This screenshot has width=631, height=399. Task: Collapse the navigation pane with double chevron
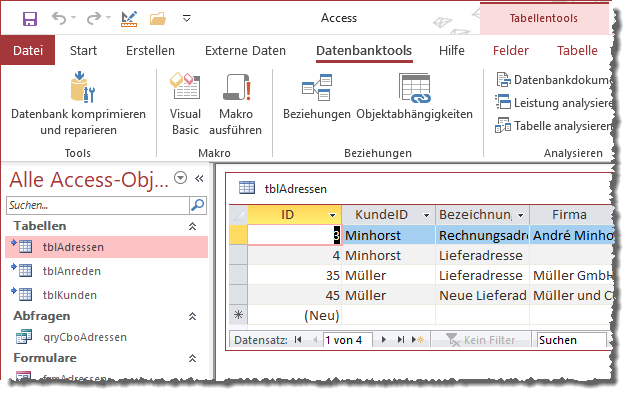199,178
